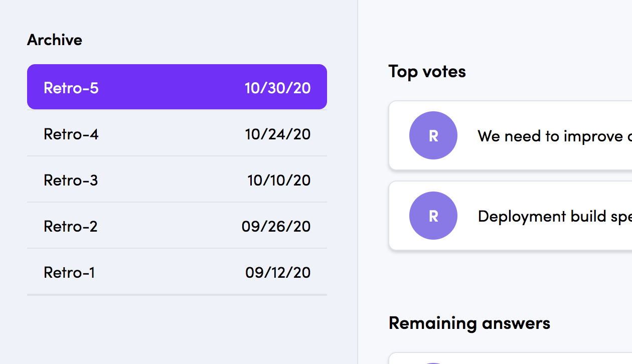Screen dimensions: 632x364
Task: Click the 09/12/20 date label
Action: 278,273
